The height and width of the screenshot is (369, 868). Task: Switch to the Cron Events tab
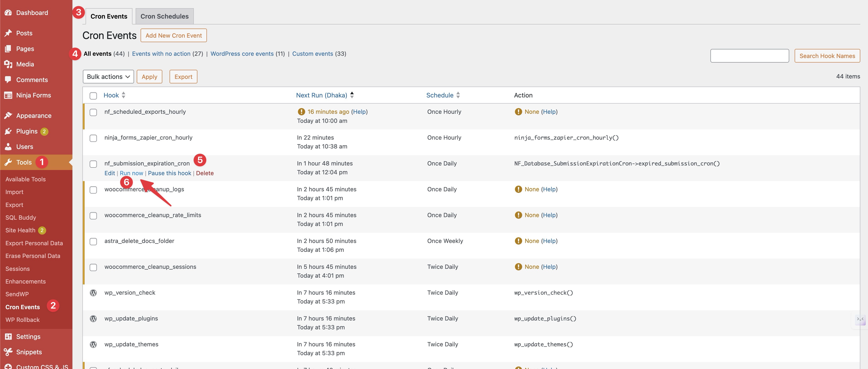[x=109, y=16]
